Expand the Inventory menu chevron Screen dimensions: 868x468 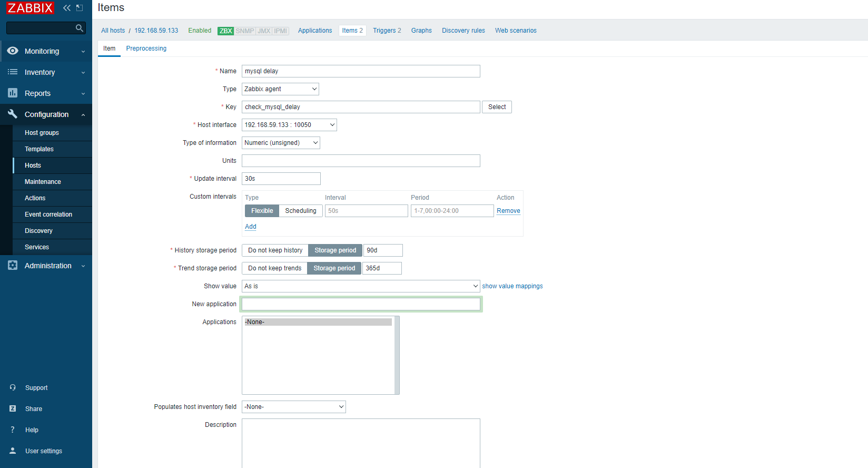click(83, 73)
